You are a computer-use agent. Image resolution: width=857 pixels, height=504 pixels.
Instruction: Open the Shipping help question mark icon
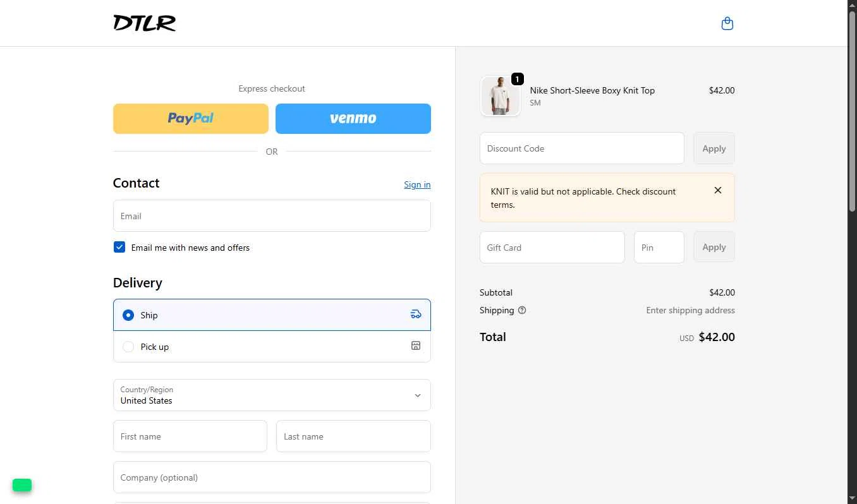pos(522,310)
